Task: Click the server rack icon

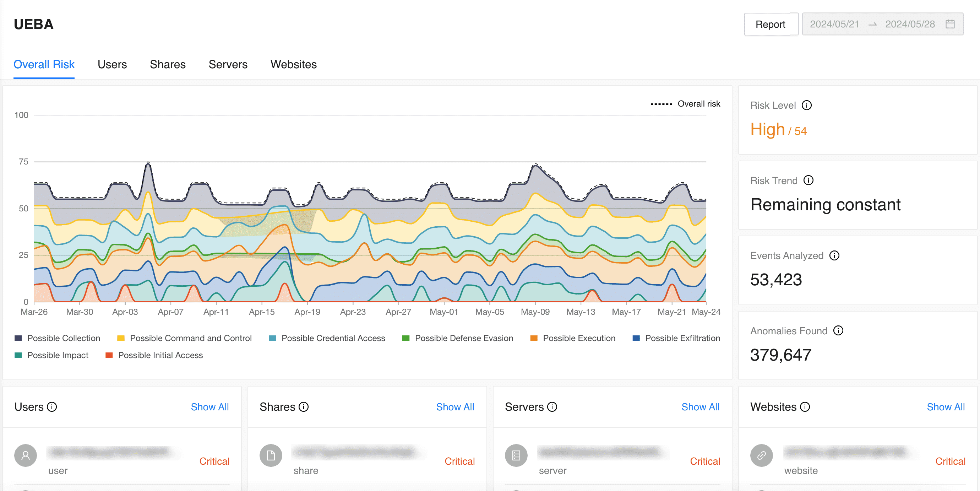Action: coord(516,455)
